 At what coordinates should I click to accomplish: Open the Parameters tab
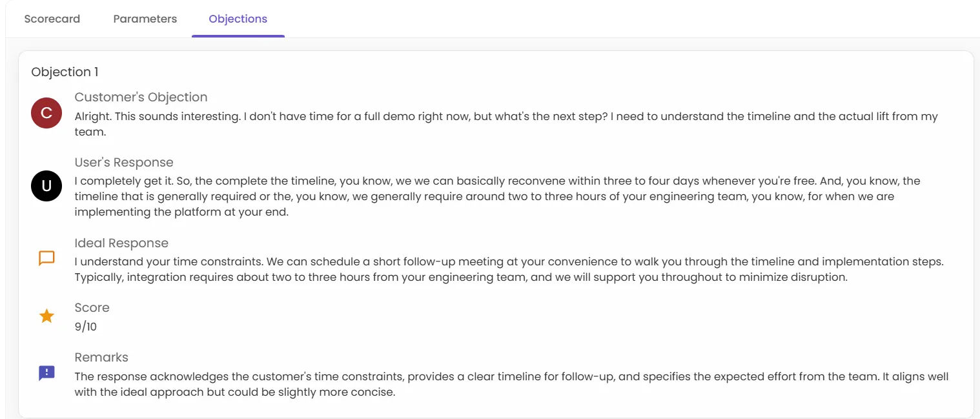[145, 19]
